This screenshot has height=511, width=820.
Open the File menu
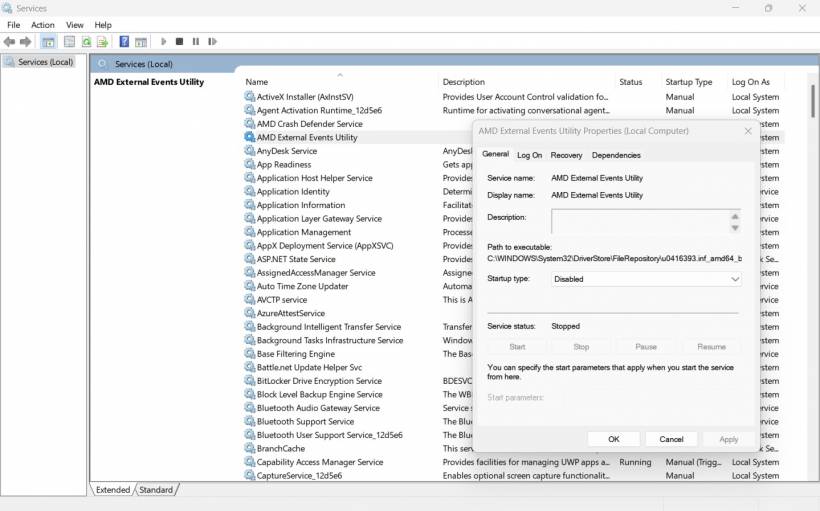pos(14,25)
